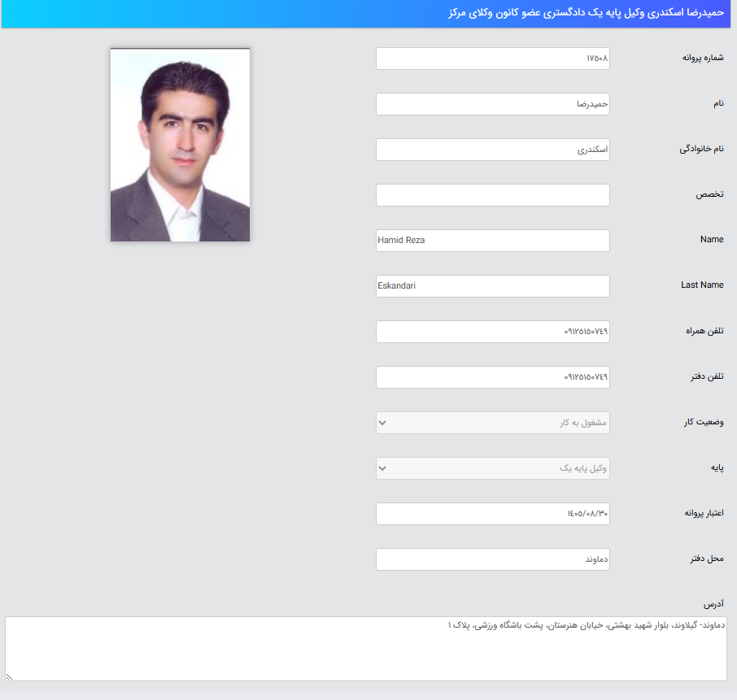
Task: Expand the پایه dropdown showing وکیل پایه یک
Action: click(492, 468)
